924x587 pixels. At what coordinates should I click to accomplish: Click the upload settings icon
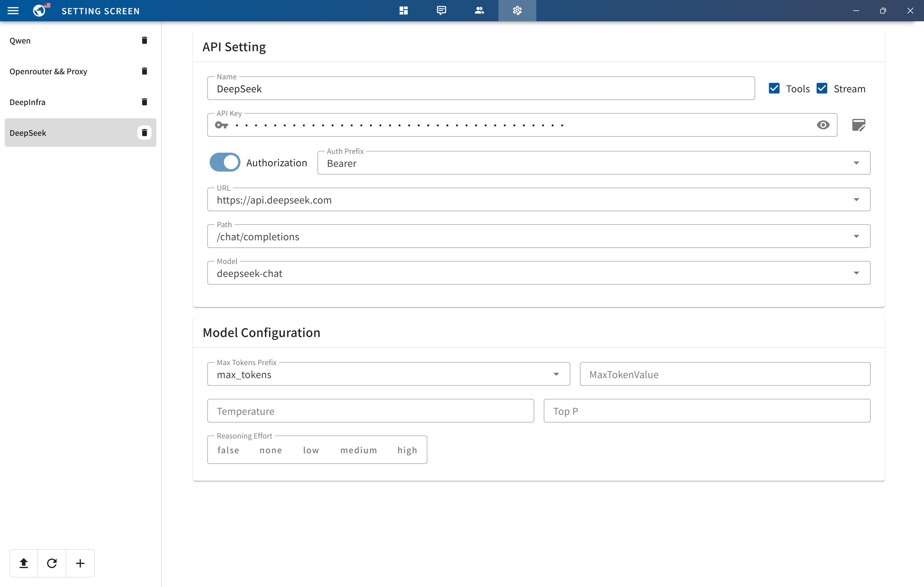coord(24,563)
